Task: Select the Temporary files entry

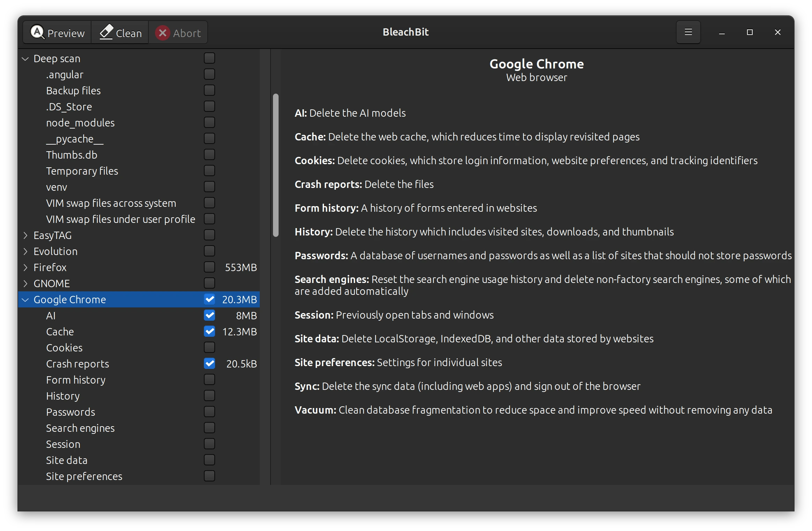Action: (82, 171)
